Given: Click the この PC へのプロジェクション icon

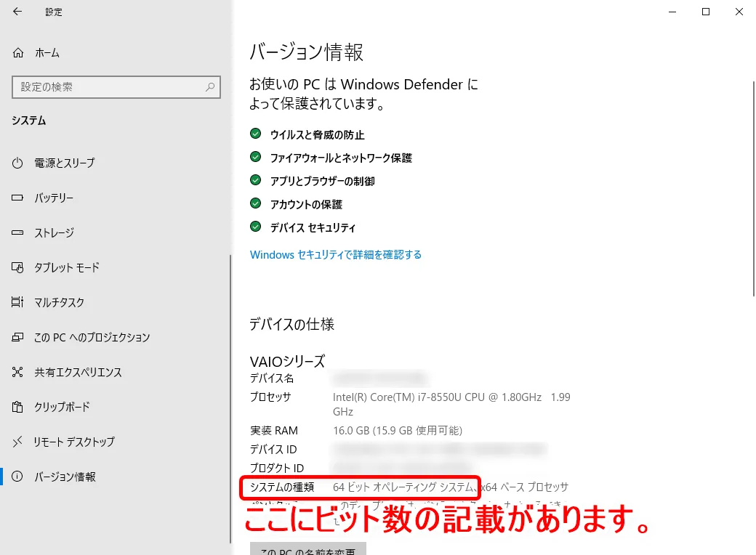Looking at the screenshot, I should (17, 337).
